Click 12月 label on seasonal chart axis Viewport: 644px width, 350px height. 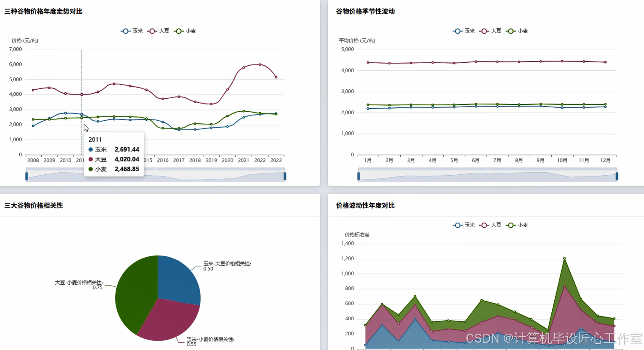605,160
